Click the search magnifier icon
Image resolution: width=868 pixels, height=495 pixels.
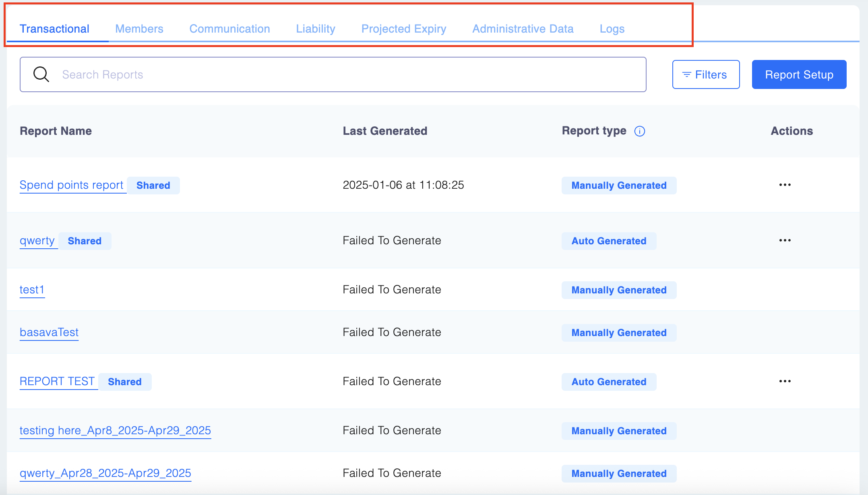[x=41, y=74]
